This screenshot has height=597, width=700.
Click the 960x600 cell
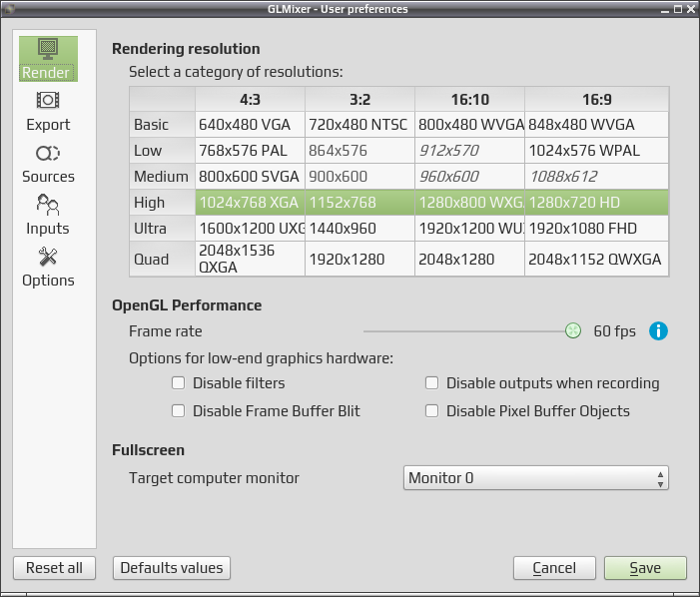[469, 177]
